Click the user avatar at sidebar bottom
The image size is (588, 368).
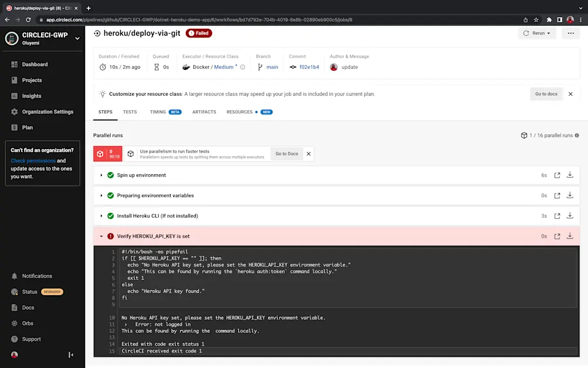(x=14, y=355)
